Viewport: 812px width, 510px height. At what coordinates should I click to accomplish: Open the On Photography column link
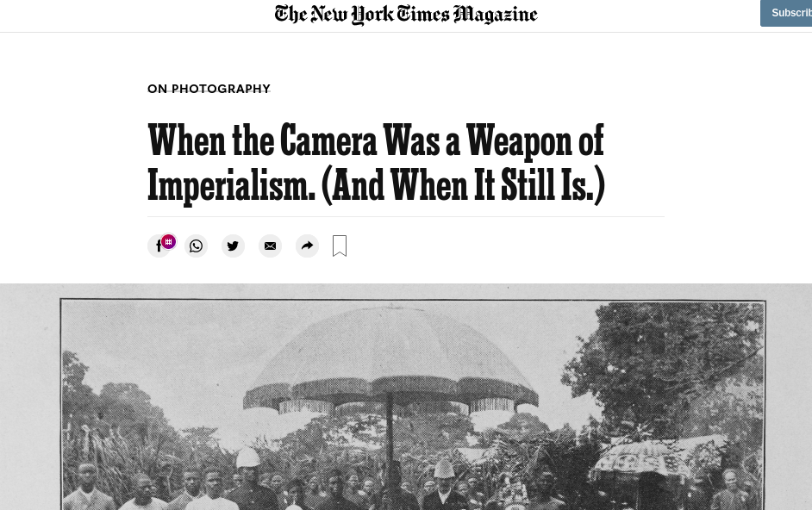[x=209, y=89]
